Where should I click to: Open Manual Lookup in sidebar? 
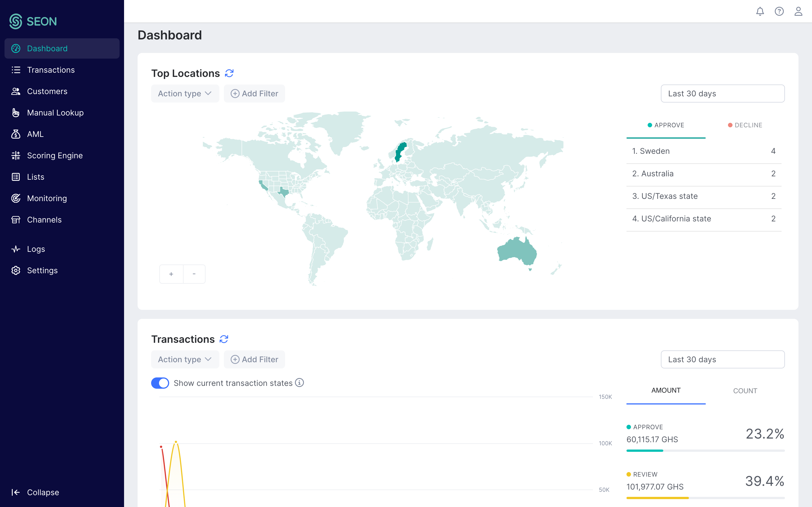pos(55,113)
